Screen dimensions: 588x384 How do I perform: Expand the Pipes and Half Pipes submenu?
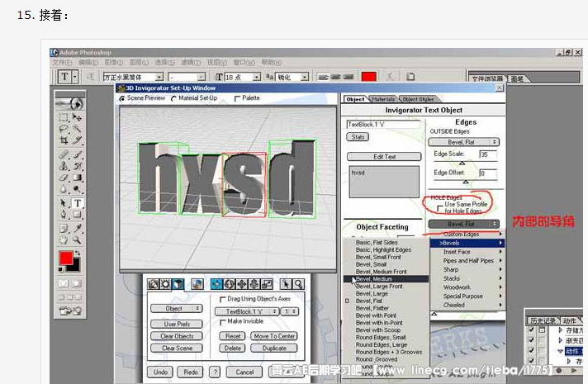tap(467, 261)
